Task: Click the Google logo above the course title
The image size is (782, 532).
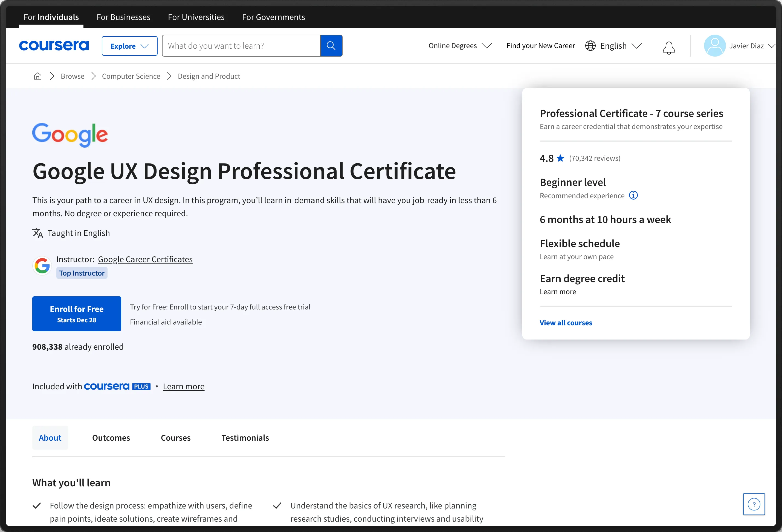Action: pos(70,135)
